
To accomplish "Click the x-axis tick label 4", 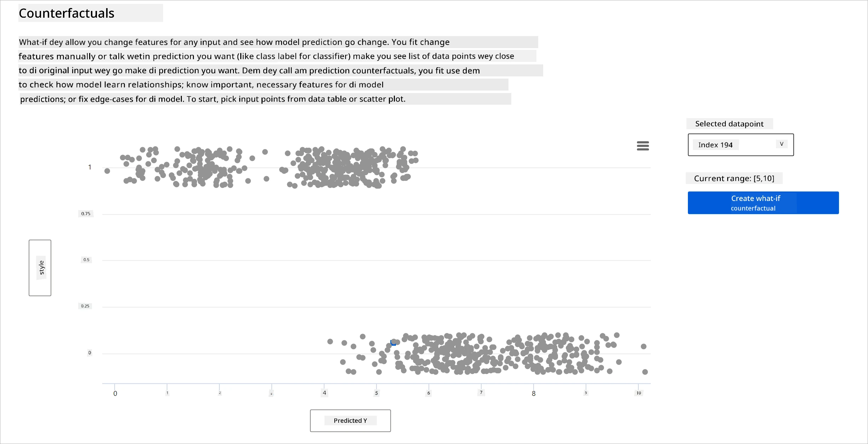I will 324,393.
